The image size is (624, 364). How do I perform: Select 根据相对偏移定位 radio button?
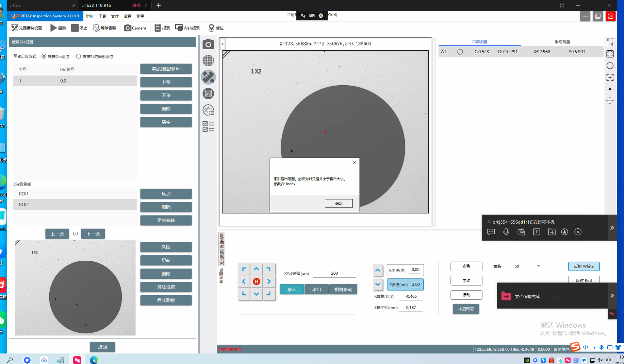pos(79,56)
